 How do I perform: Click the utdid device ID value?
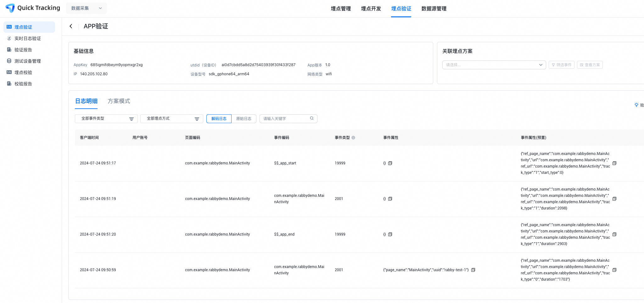point(259,65)
